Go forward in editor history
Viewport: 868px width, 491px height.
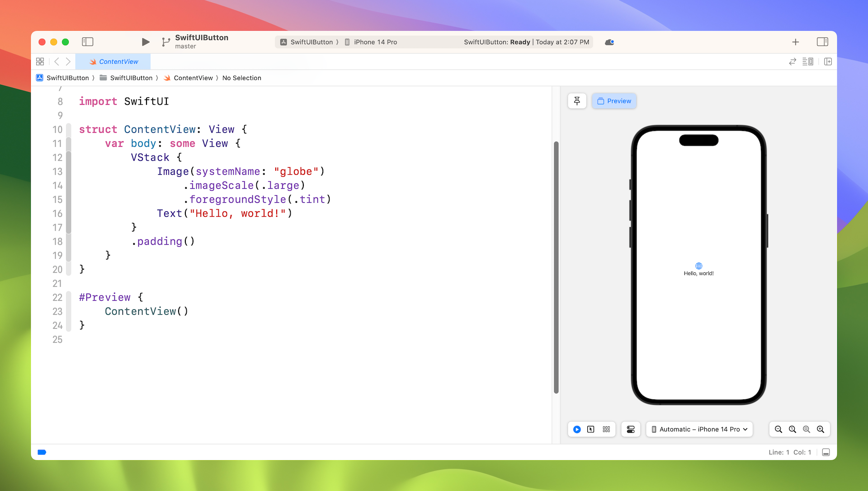point(68,61)
